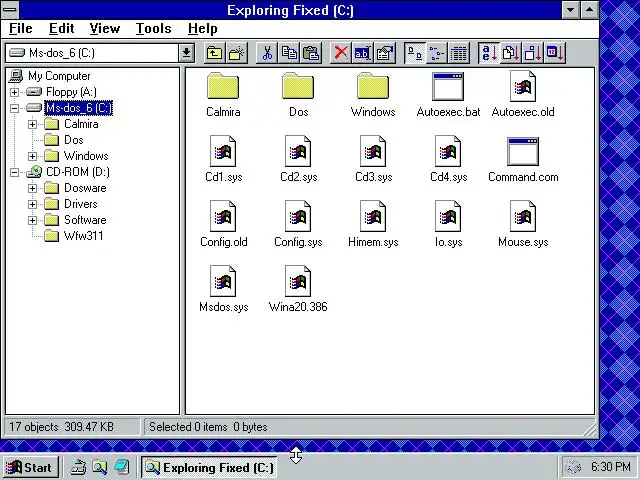Image resolution: width=640 pixels, height=480 pixels.
Task: Open the Edit menu
Action: click(x=62, y=29)
